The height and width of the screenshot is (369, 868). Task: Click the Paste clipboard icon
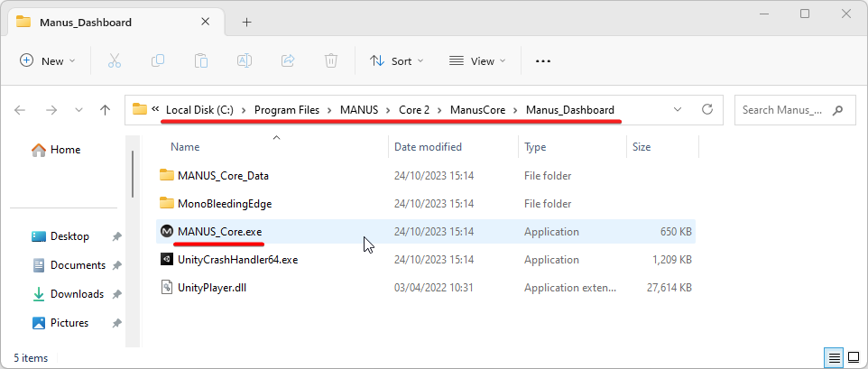(201, 60)
